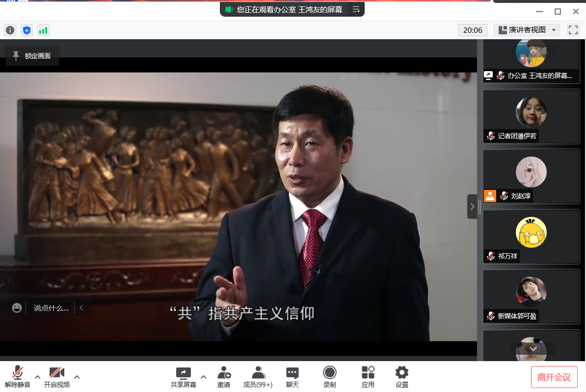Open 应用 apps panel

pyautogui.click(x=368, y=377)
